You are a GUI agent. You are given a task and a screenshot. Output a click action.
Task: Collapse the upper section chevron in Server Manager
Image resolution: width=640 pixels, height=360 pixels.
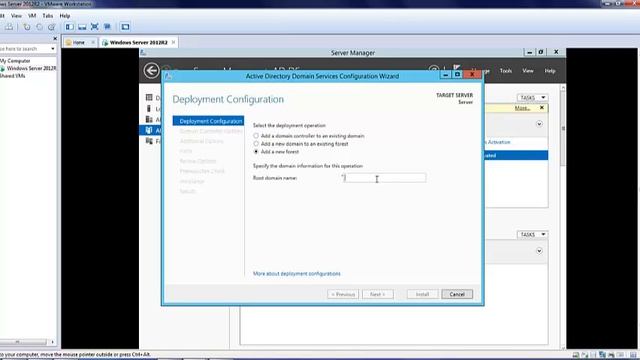(539, 124)
